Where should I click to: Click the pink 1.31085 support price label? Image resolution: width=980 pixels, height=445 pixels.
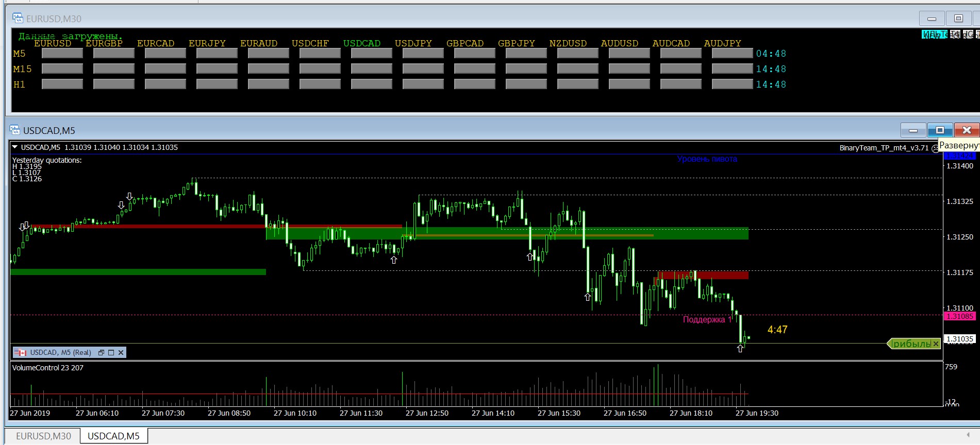coord(959,316)
